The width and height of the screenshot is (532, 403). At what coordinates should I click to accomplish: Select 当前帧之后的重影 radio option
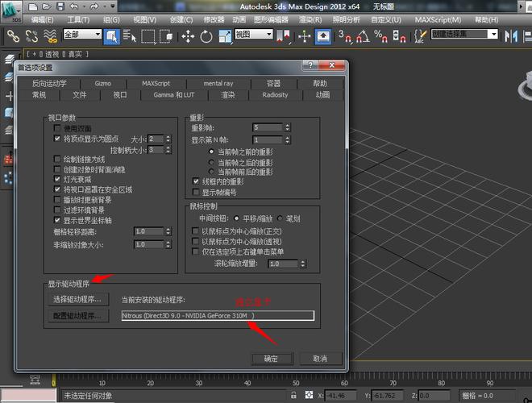click(211, 162)
